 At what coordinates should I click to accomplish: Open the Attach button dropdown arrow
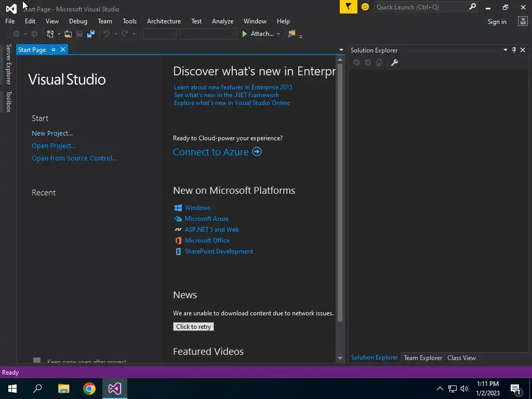click(278, 34)
